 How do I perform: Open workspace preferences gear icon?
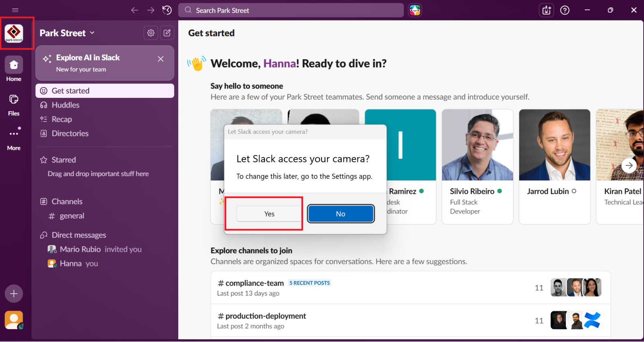tap(151, 33)
